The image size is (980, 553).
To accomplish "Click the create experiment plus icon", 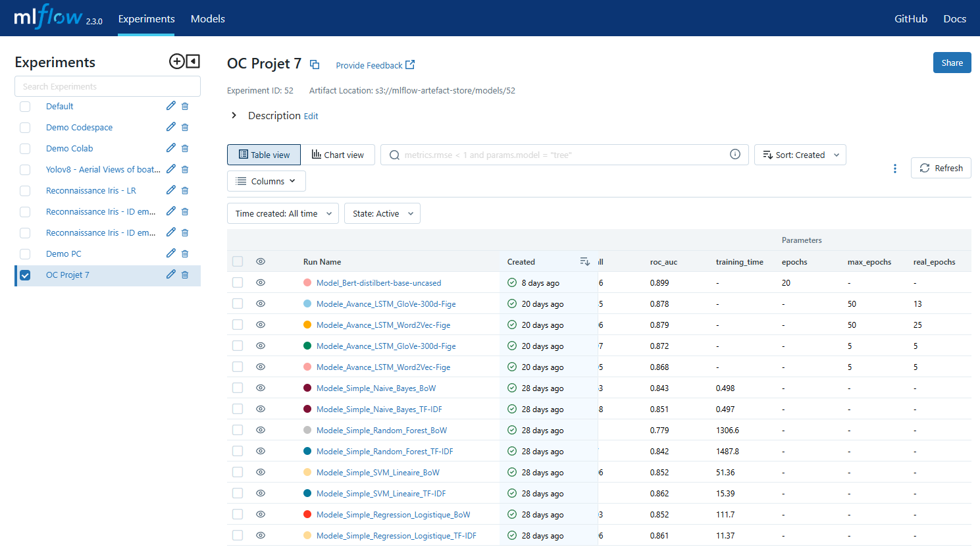I will pos(176,61).
